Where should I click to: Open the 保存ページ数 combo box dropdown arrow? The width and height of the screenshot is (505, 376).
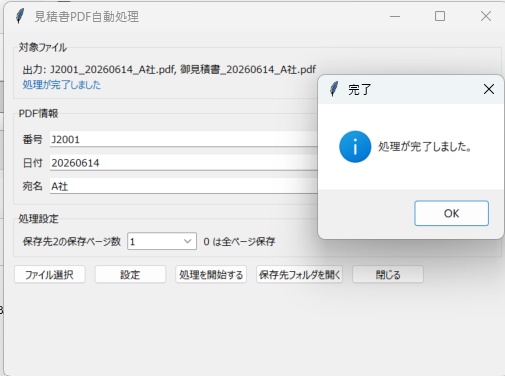(188, 241)
